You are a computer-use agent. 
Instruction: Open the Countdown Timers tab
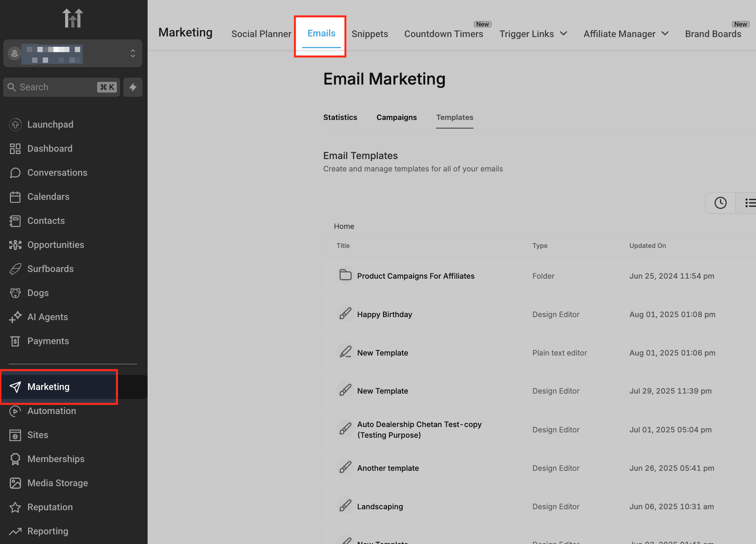(443, 34)
